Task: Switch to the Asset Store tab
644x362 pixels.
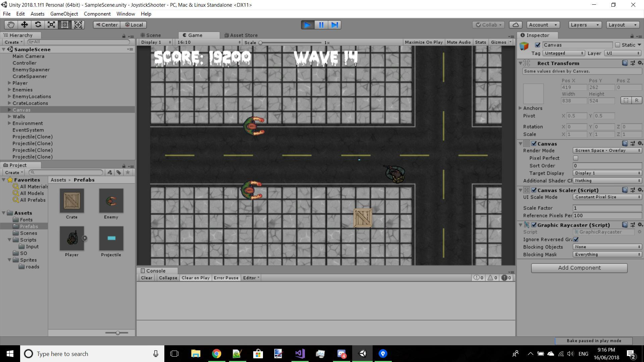Action: pyautogui.click(x=241, y=35)
